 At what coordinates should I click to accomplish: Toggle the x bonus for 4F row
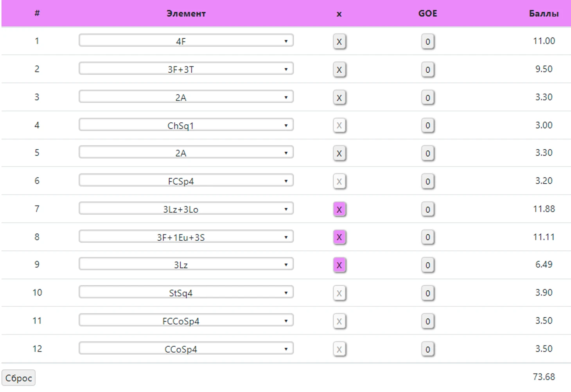point(339,41)
